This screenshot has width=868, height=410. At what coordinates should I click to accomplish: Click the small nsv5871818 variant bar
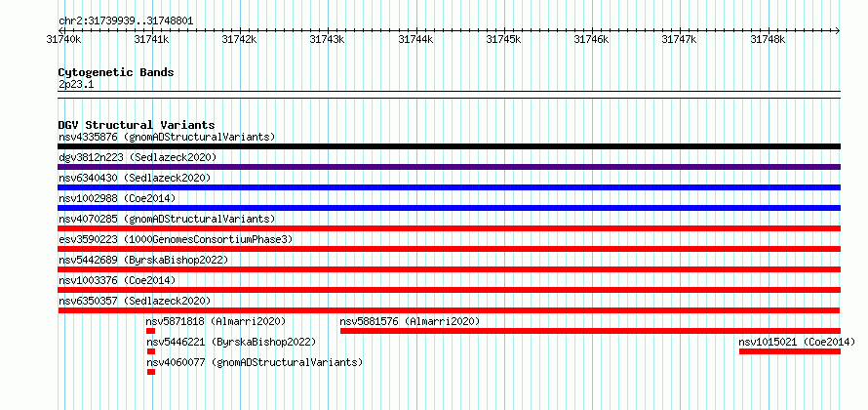(x=150, y=331)
